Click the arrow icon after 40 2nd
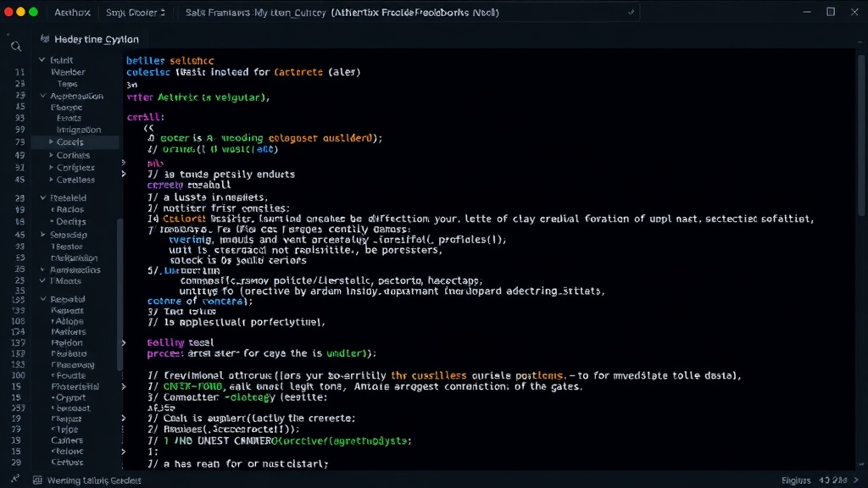The width and height of the screenshot is (868, 488). (856, 480)
